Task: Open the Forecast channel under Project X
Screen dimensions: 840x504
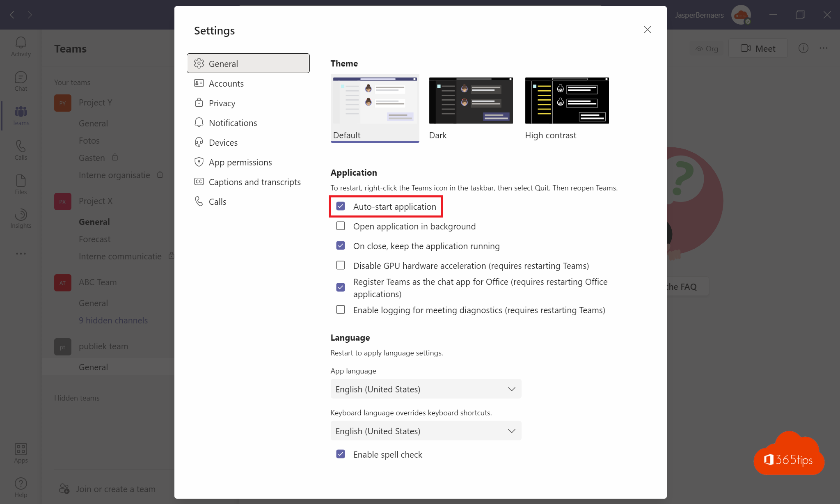Action: (94, 239)
